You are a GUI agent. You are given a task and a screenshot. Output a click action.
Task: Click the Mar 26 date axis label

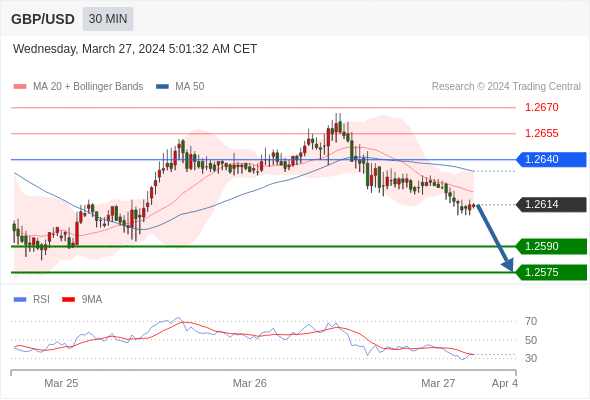click(x=249, y=383)
